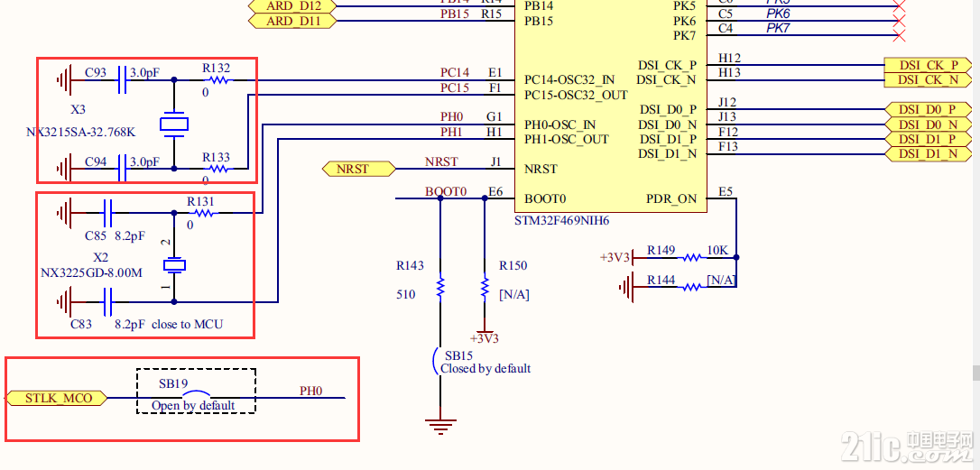
Task: Click the PC14-OSC32_IN pin name
Action: [569, 79]
